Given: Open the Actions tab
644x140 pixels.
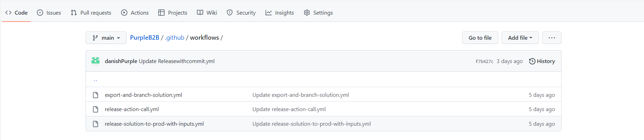Looking at the screenshot, I should 135,13.
